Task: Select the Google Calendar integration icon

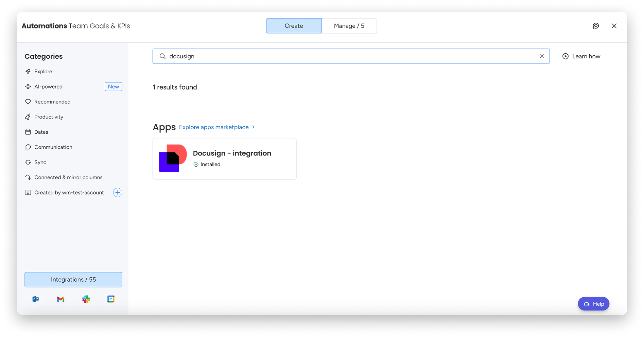Action: point(111,299)
